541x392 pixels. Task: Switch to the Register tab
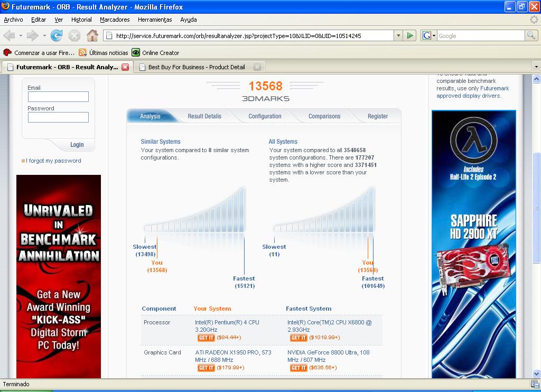tap(378, 116)
